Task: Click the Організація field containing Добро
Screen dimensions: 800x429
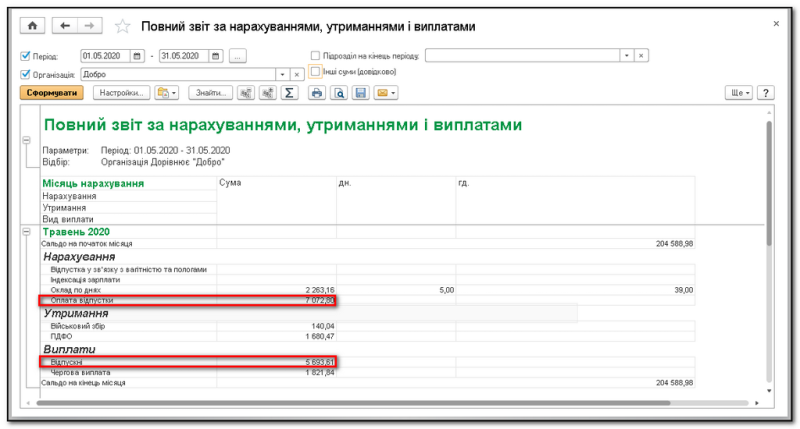Action: pyautogui.click(x=178, y=74)
